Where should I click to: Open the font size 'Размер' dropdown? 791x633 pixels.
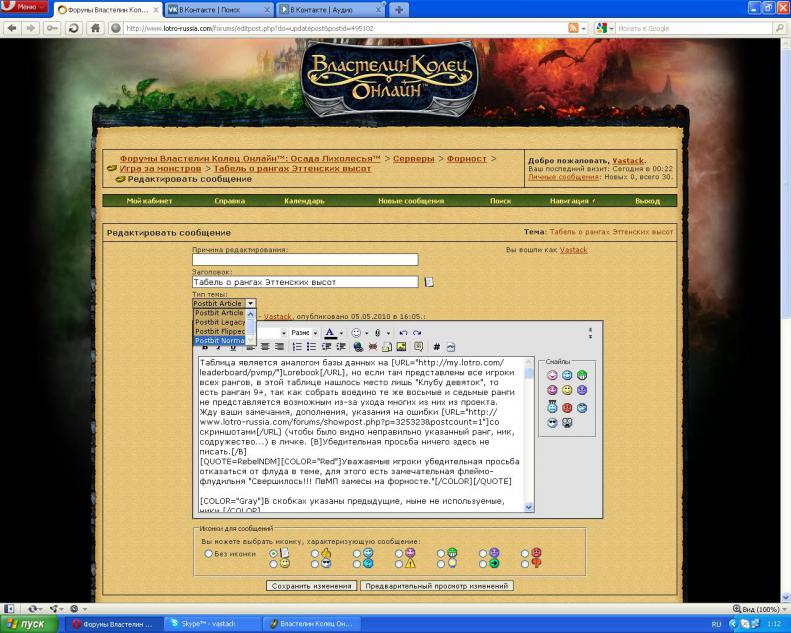click(304, 333)
